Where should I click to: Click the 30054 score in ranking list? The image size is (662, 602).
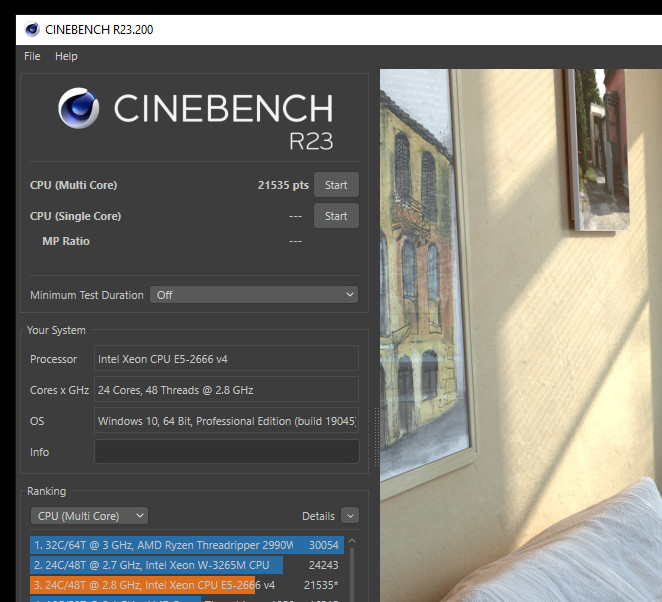tap(324, 545)
